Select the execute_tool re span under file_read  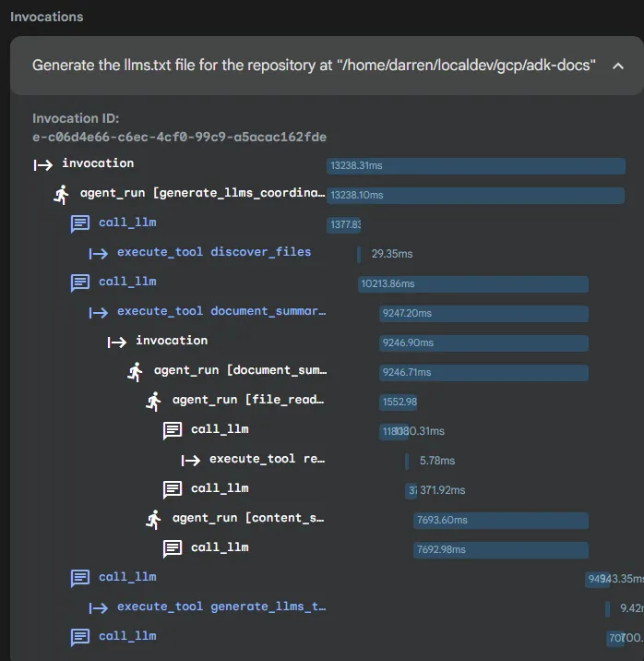tap(267, 459)
